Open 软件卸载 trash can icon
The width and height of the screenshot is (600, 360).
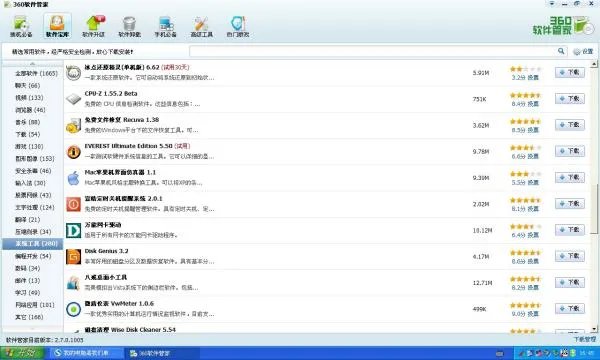coord(129,26)
